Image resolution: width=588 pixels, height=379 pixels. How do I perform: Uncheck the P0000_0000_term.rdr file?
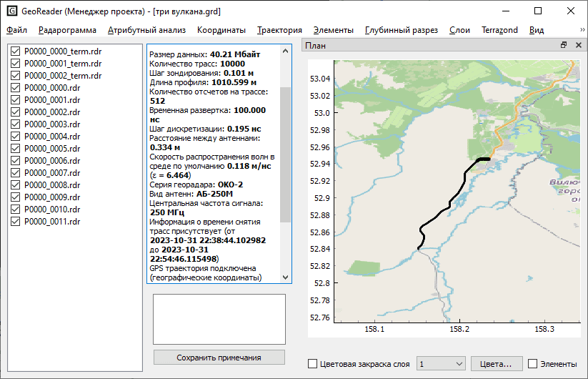pyautogui.click(x=16, y=51)
